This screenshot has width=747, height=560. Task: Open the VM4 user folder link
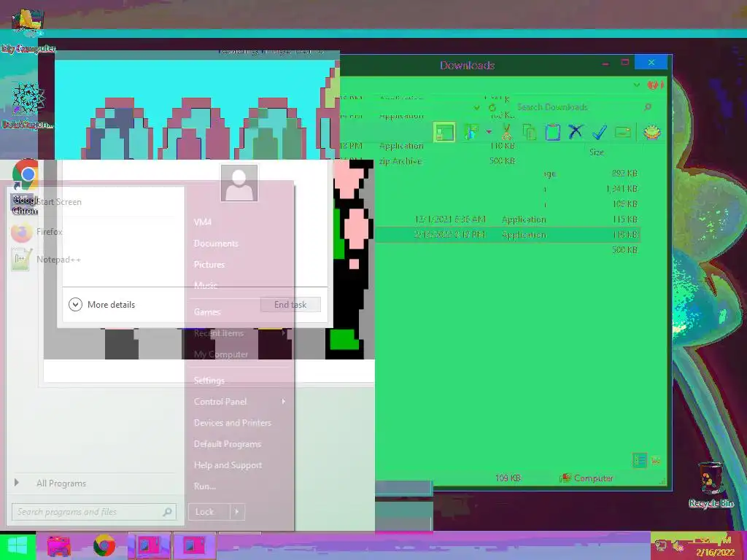pyautogui.click(x=203, y=222)
